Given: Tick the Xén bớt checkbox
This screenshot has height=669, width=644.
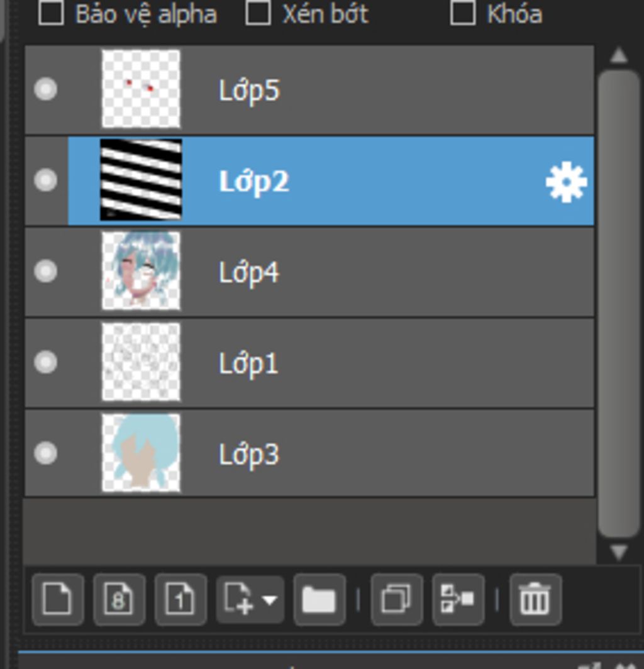Looking at the screenshot, I should pyautogui.click(x=258, y=14).
